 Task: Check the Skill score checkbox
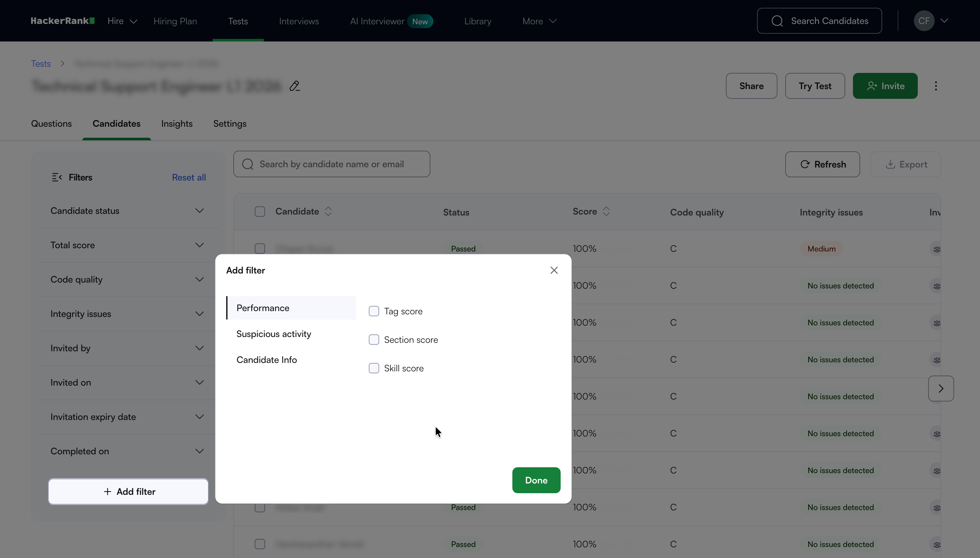pyautogui.click(x=374, y=368)
